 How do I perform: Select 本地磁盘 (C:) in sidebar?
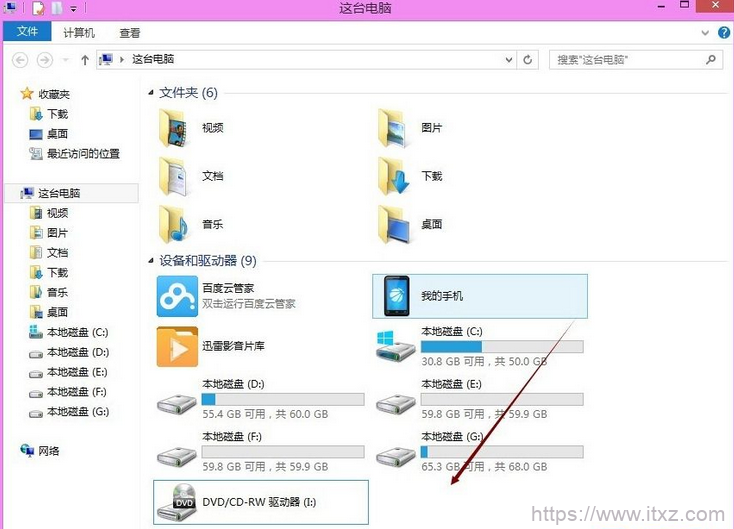coord(69,332)
